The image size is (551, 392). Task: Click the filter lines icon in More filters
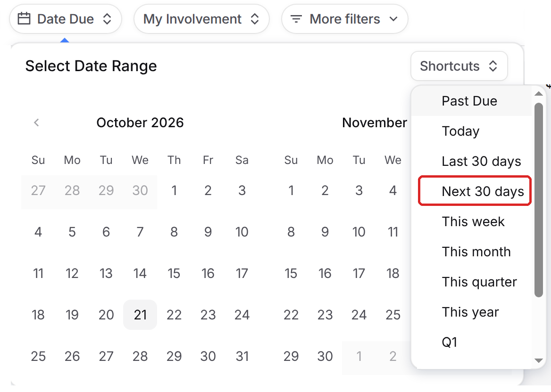[x=296, y=19]
